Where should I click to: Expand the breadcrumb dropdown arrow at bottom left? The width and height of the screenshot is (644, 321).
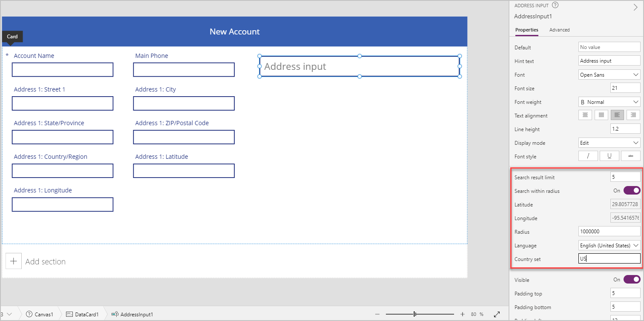[x=9, y=314]
